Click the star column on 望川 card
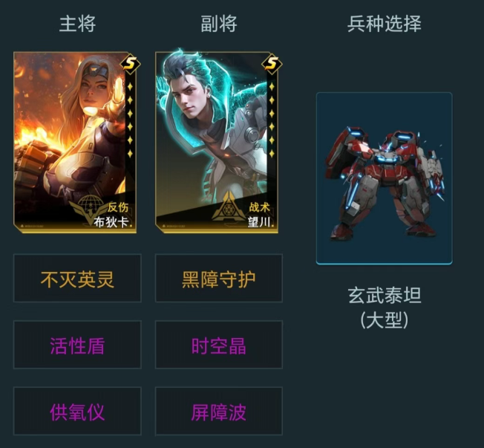The height and width of the screenshot is (448, 484). click(272, 120)
